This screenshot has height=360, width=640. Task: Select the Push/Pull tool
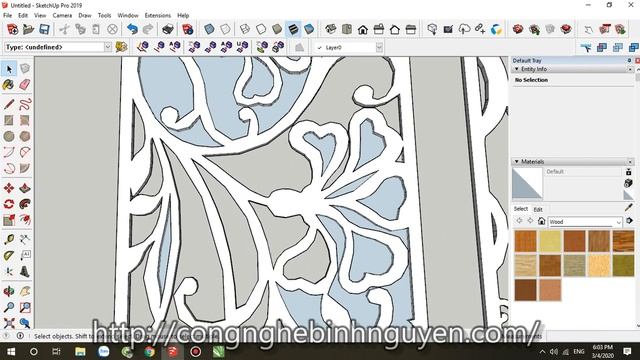[x=25, y=188]
